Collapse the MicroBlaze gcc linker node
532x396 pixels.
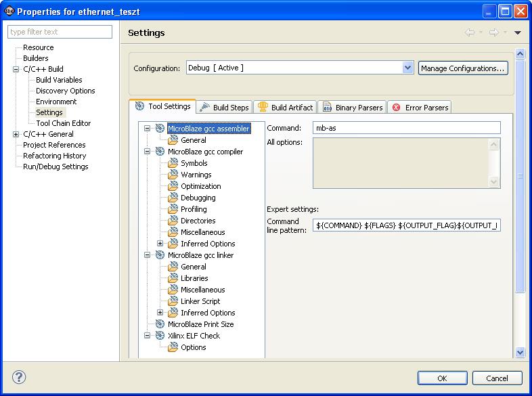[x=147, y=255]
